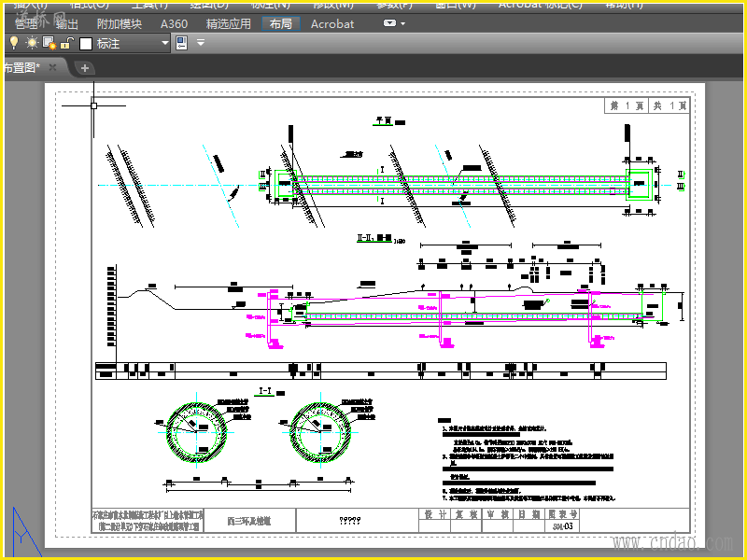Open the Acrobat ribbon tab

[332, 24]
